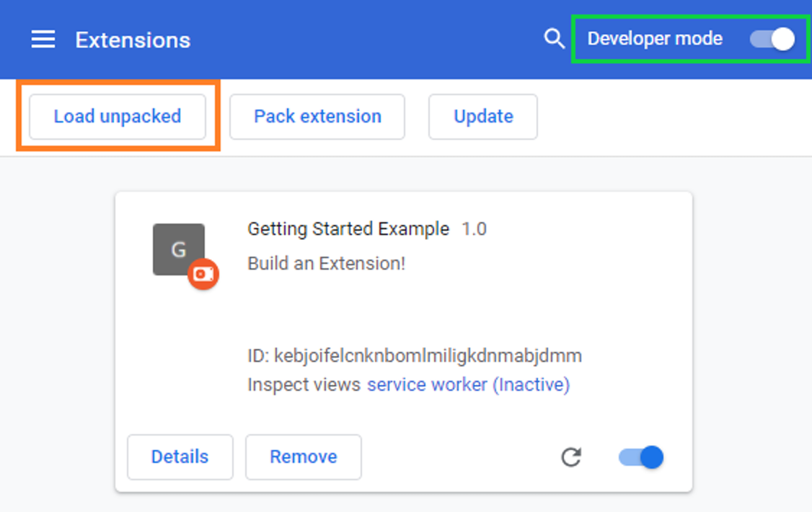This screenshot has width=812, height=512.
Task: Remove the Getting Started Example extension
Action: [304, 457]
